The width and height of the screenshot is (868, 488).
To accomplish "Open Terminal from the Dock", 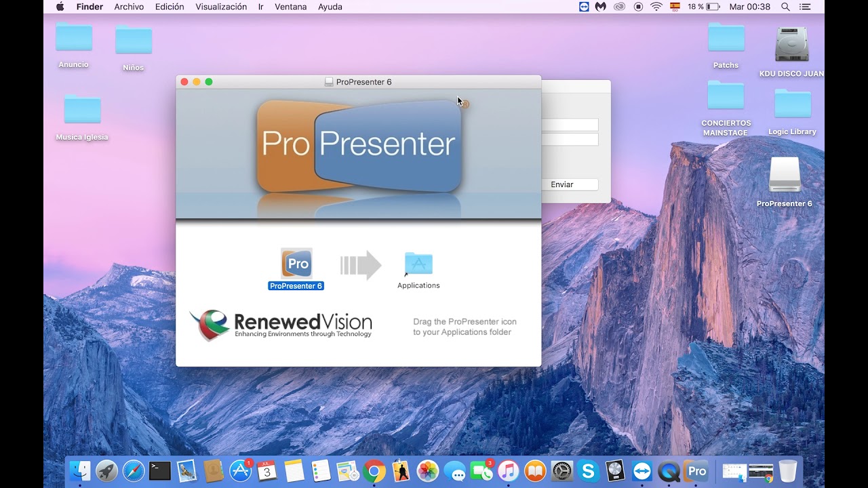I will point(160,470).
